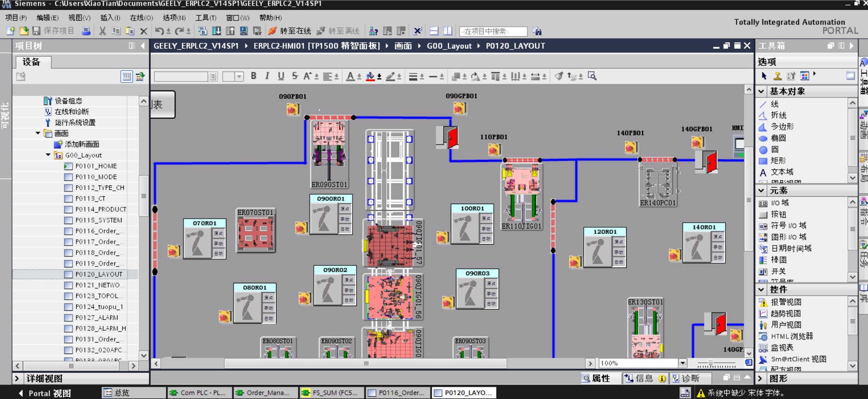Image resolution: width=868 pixels, height=399 pixels.
Task: Click the text color A icon
Action: pyautogui.click(x=350, y=76)
